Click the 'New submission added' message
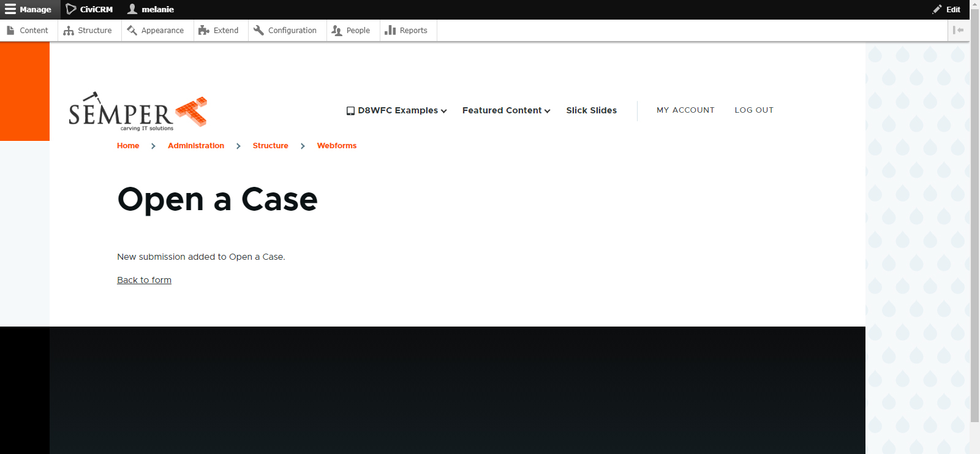Screen dimensions: 980x454 (201, 257)
